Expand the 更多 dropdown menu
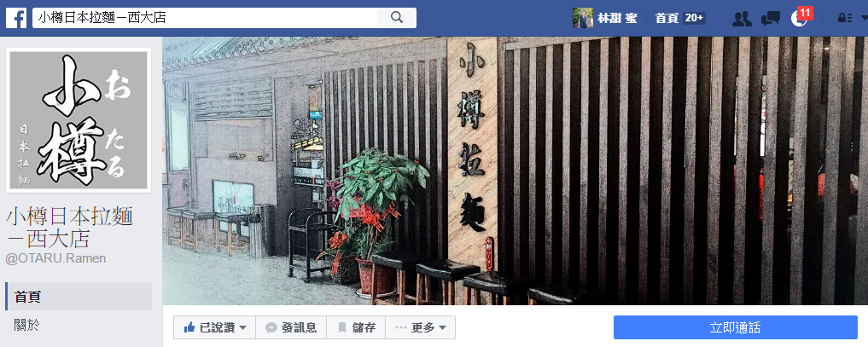868x347 pixels. [x=420, y=327]
